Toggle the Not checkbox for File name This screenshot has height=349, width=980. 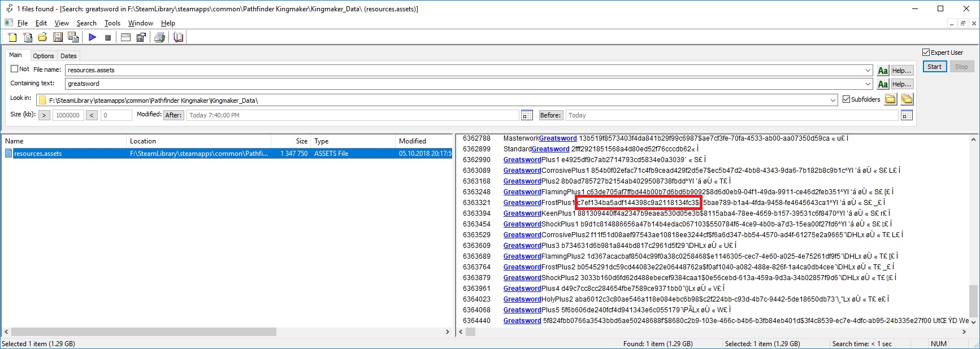tap(15, 69)
